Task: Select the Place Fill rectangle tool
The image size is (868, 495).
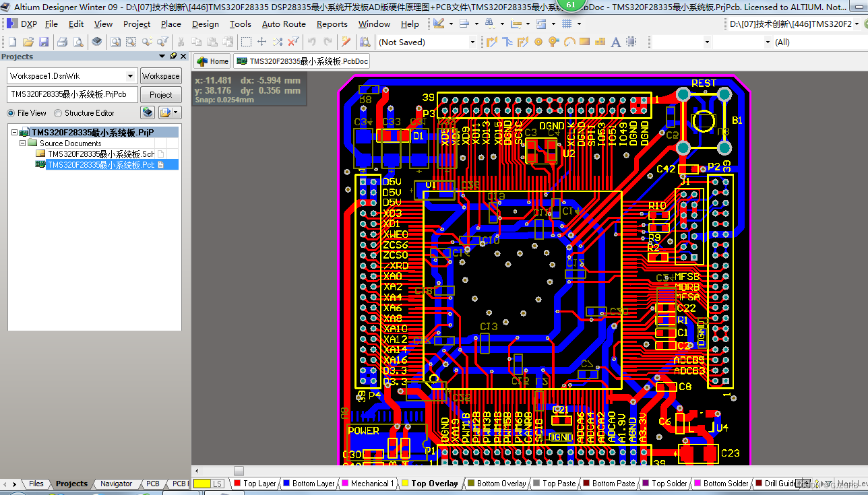Action: [584, 42]
